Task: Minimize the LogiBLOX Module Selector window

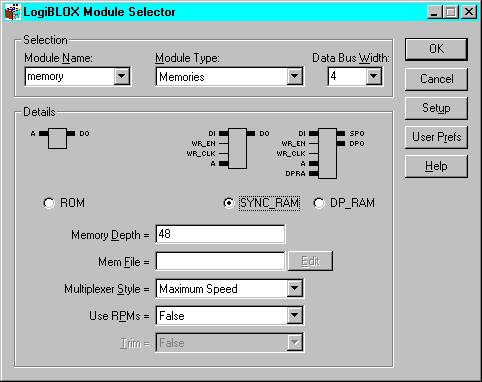Action: click(x=434, y=12)
